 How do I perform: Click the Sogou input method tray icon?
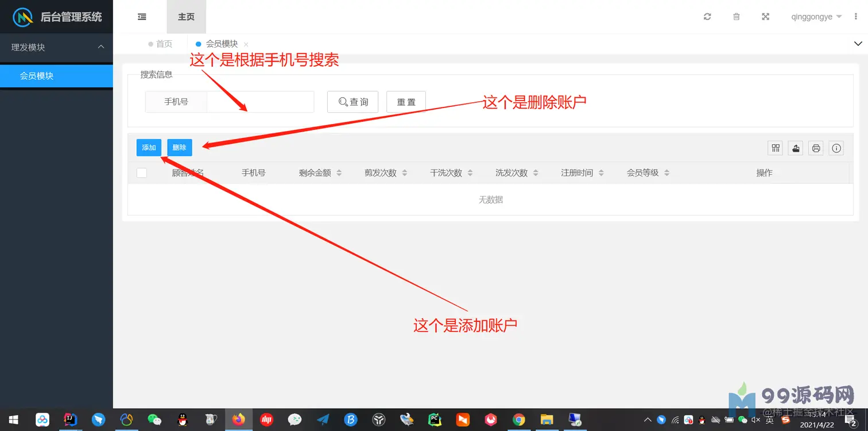tap(786, 420)
